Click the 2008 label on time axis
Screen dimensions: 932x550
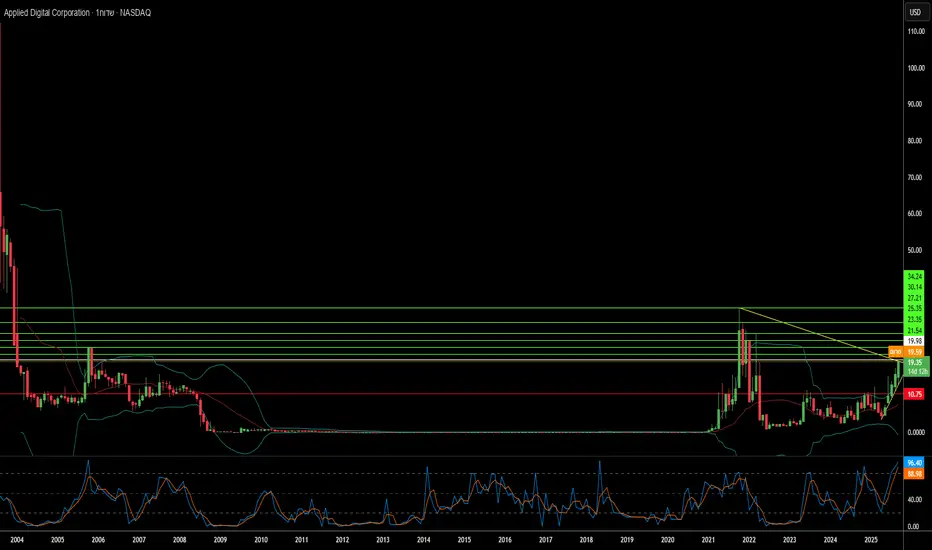pyautogui.click(x=180, y=540)
